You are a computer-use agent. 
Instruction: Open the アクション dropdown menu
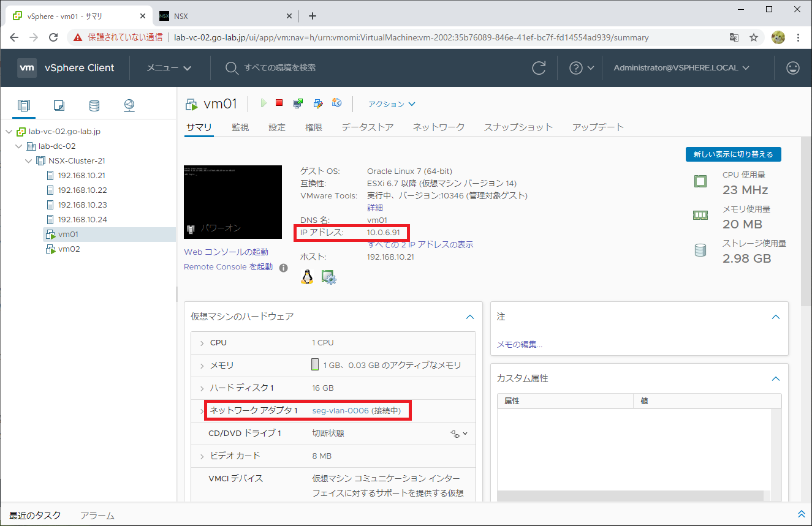[x=392, y=104]
